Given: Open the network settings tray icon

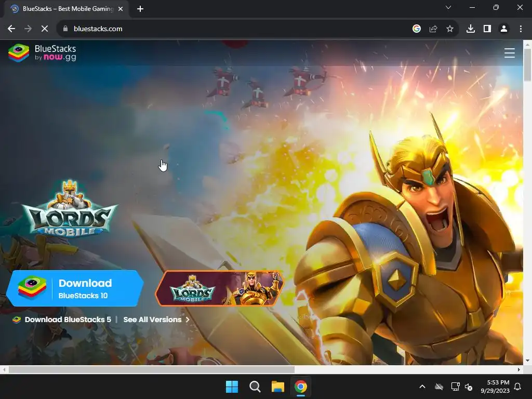Looking at the screenshot, I should click(x=455, y=387).
